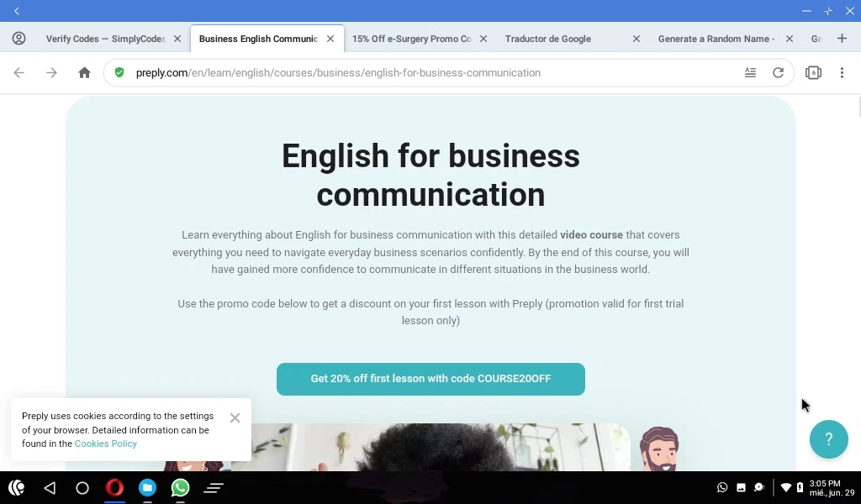This screenshot has height=504, width=861.
Task: Dismiss the Preply cookies notice
Action: pyautogui.click(x=235, y=417)
